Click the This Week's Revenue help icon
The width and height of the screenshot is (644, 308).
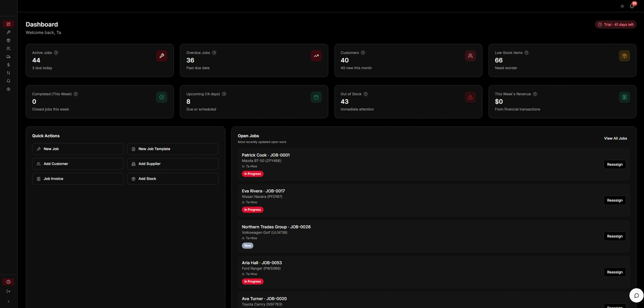click(x=535, y=94)
